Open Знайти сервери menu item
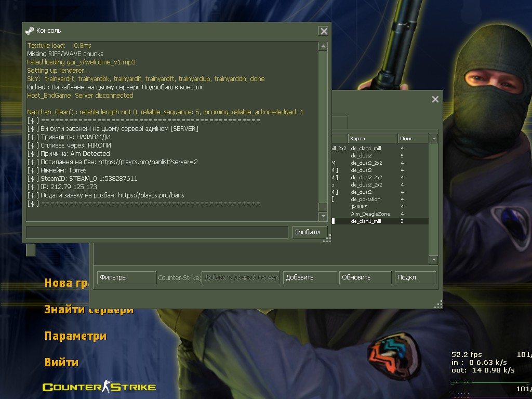532x399 pixels. 89,310
